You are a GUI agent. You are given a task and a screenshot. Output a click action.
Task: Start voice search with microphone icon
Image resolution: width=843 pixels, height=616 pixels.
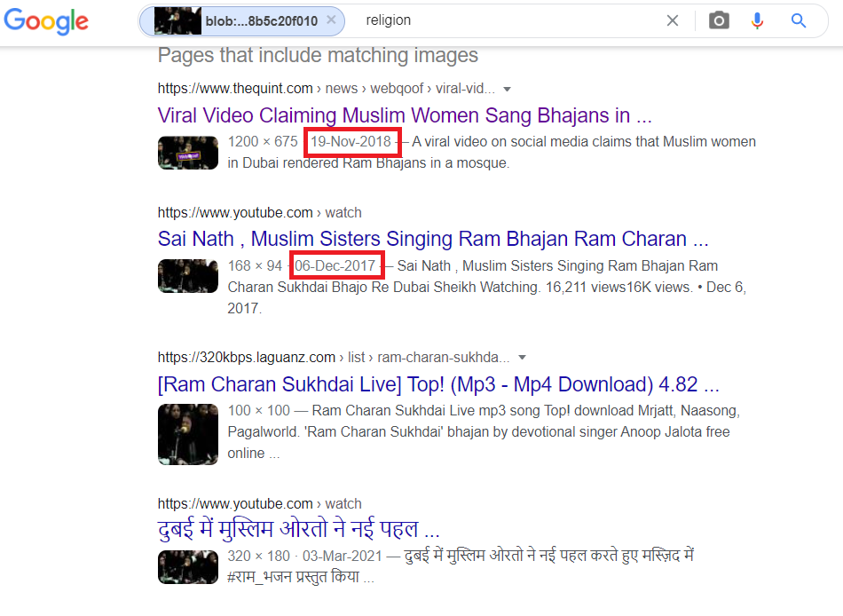757,21
